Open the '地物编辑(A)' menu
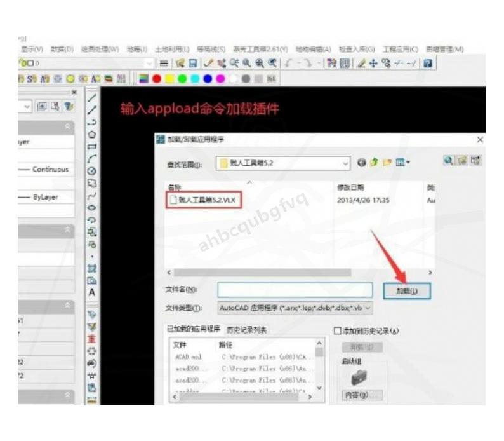 (314, 49)
